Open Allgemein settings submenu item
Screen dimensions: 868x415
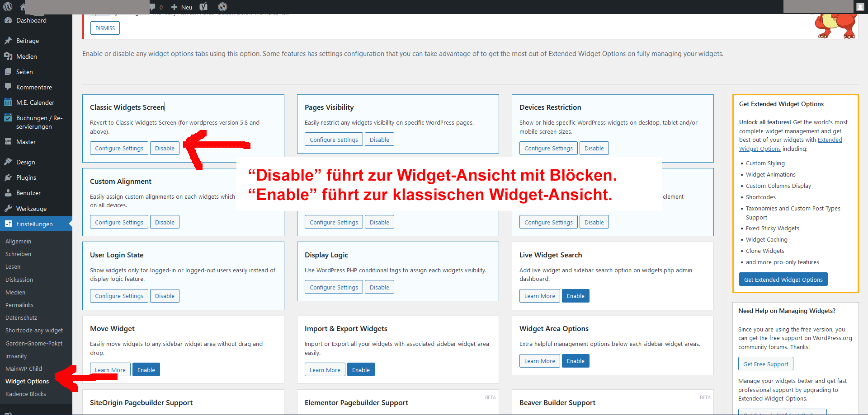pos(19,241)
